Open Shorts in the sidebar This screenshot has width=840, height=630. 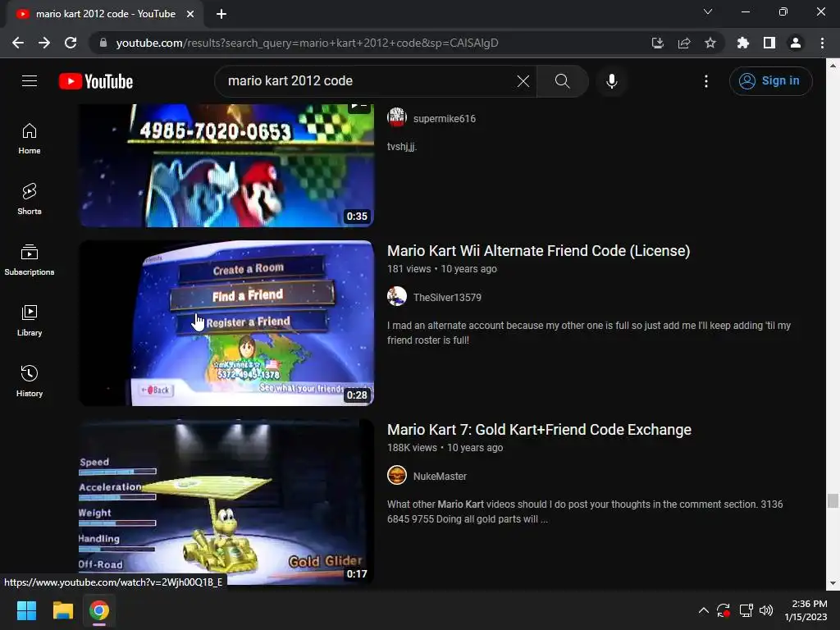click(30, 199)
